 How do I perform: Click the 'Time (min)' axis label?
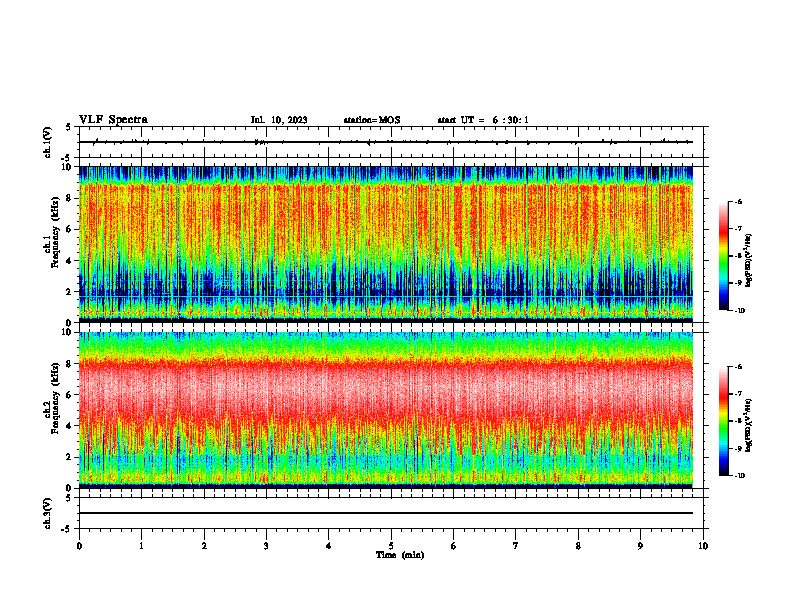[400, 555]
